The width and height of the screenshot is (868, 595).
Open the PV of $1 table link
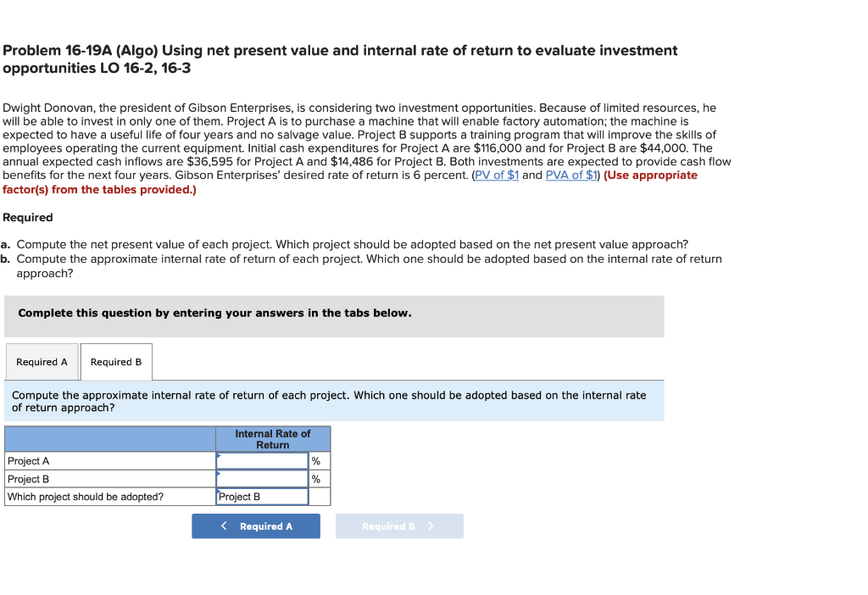point(497,175)
